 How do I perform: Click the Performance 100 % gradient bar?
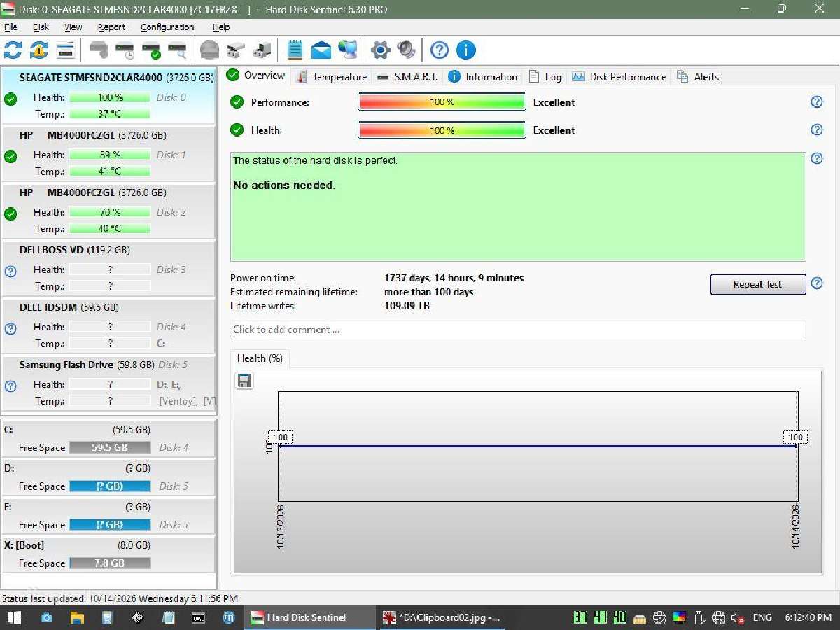442,102
